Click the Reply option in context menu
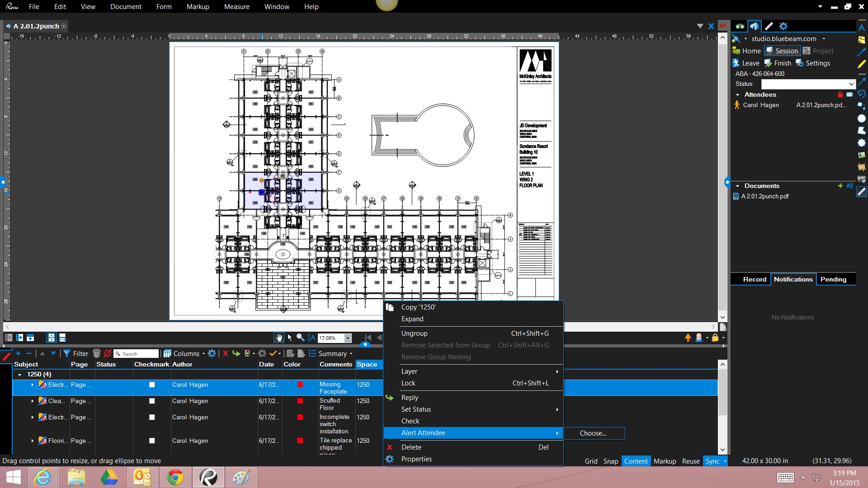This screenshot has height=488, width=868. pos(409,398)
